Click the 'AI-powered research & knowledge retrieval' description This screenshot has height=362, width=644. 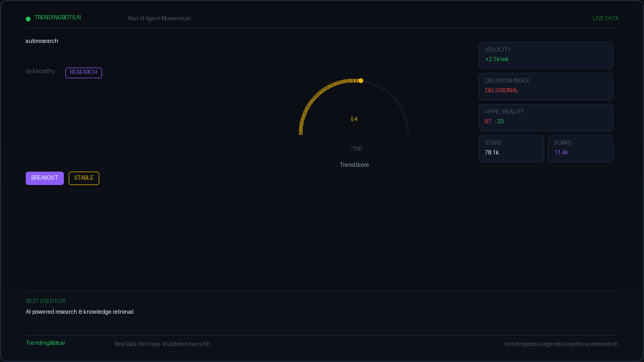point(79,312)
